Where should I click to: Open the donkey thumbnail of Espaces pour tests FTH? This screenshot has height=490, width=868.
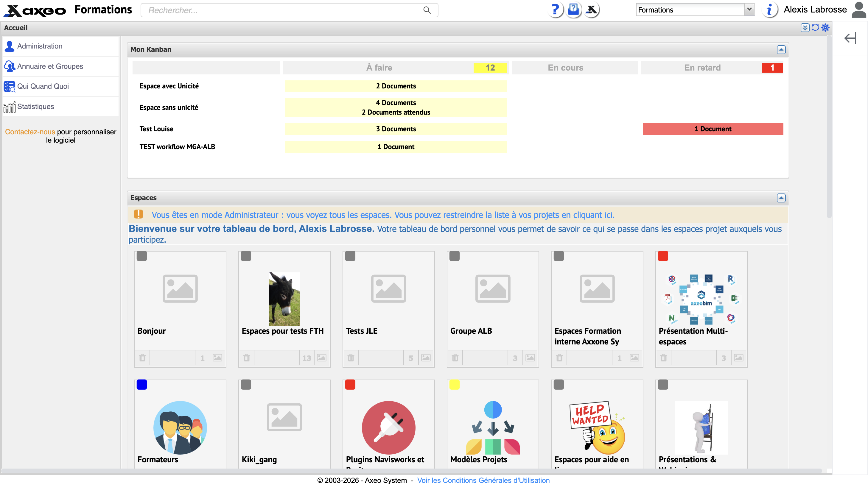284,299
